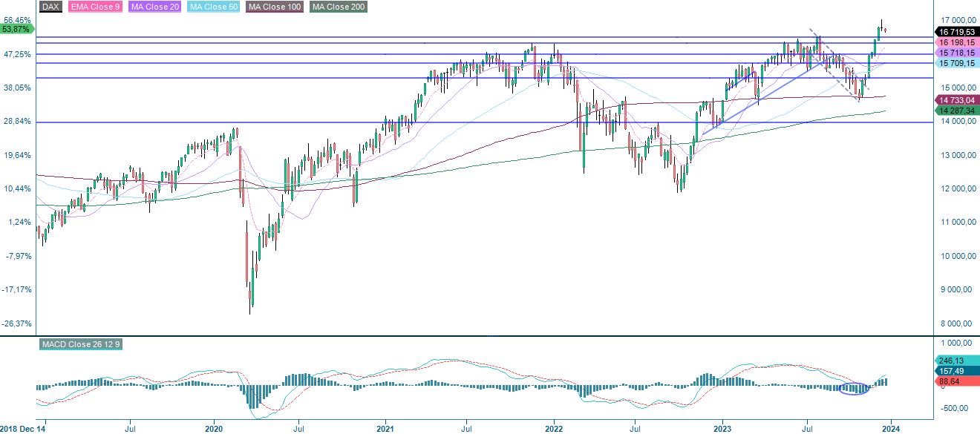This screenshot has height=434, width=980.
Task: Click the 2020 time axis label
Action: [x=214, y=428]
